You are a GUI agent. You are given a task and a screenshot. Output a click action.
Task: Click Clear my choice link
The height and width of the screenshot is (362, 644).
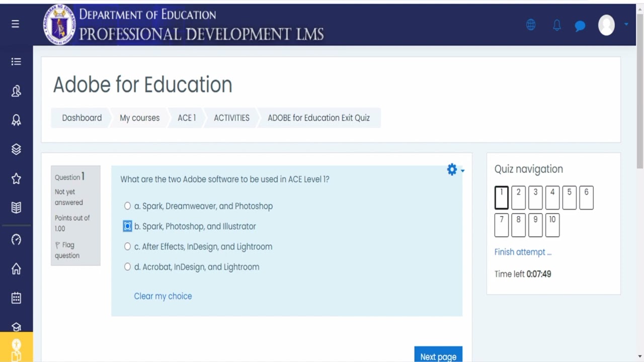pos(163,296)
